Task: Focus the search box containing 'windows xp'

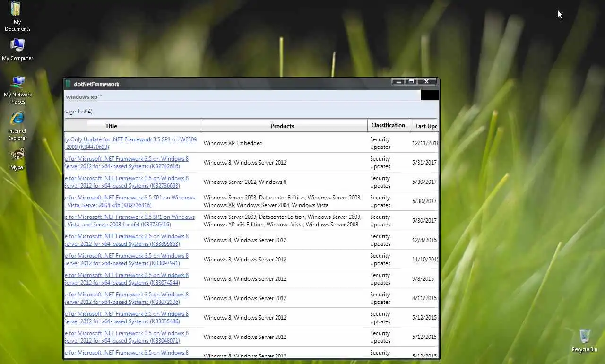Action: click(x=242, y=96)
